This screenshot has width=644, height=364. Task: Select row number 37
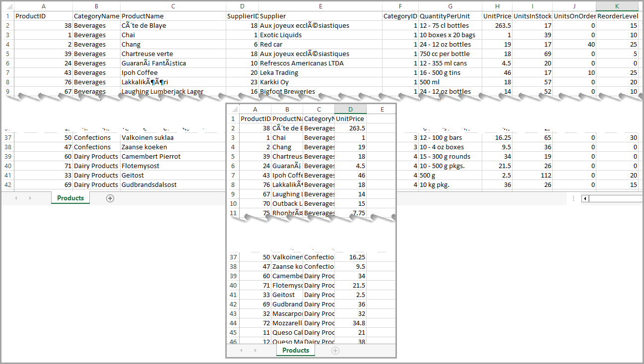[7, 137]
